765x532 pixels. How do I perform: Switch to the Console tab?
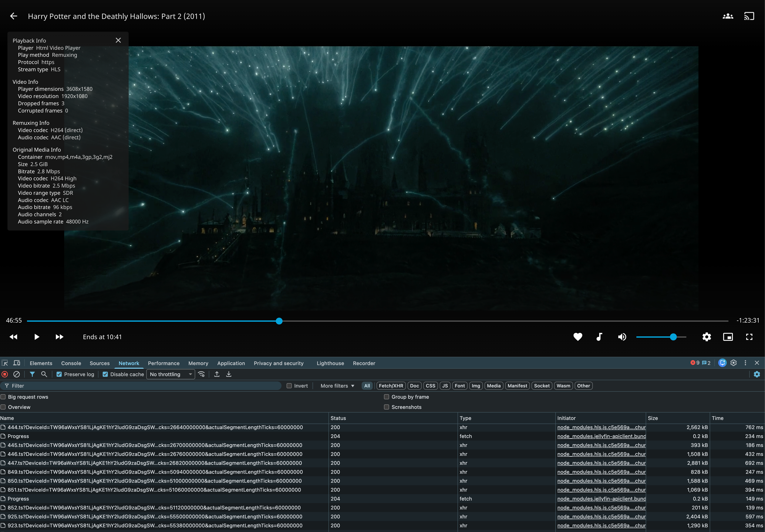coord(71,363)
